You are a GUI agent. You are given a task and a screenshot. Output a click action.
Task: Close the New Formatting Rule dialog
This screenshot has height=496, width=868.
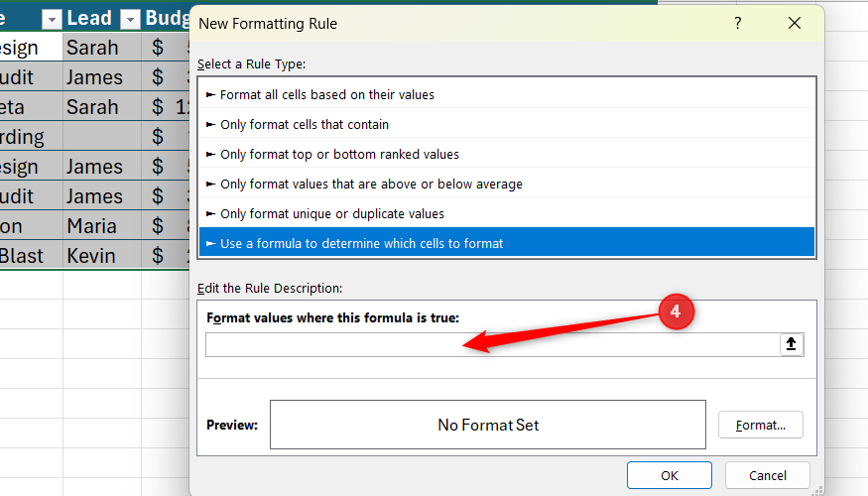click(795, 23)
